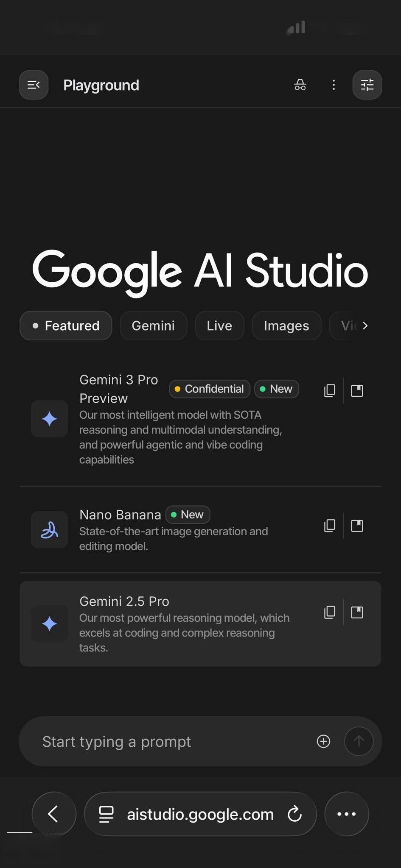Screen dimensions: 401x868
Task: Switch to the Live tab
Action: (219, 325)
